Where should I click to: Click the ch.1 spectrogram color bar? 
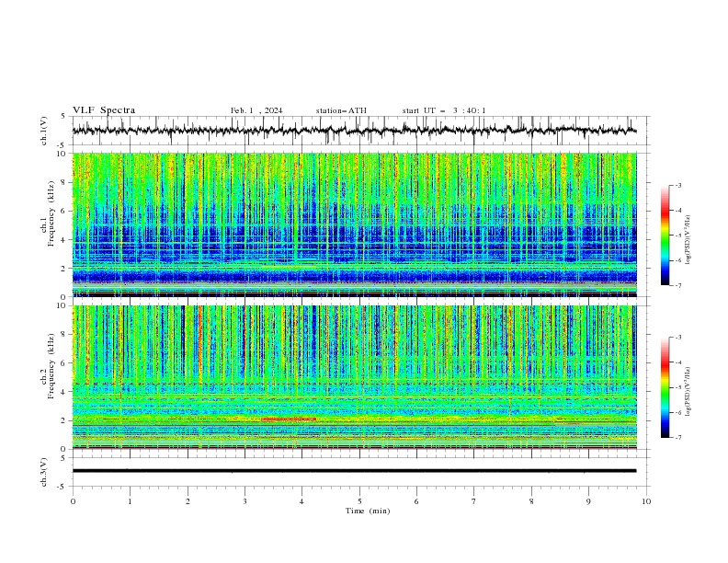point(665,236)
